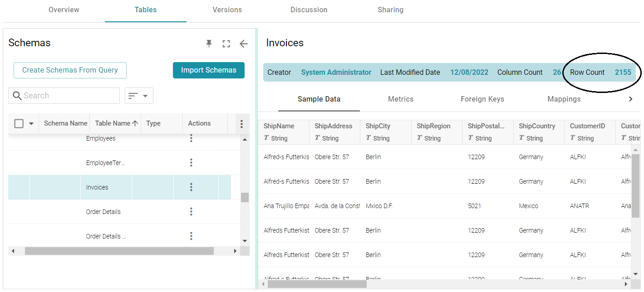The image size is (644, 292).
Task: Open column options kebab menu in table header
Action: point(241,124)
